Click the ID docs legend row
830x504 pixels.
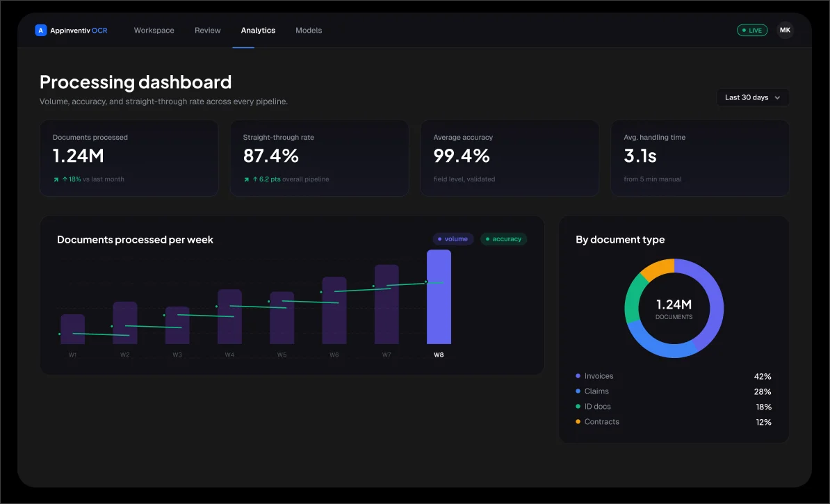click(674, 407)
